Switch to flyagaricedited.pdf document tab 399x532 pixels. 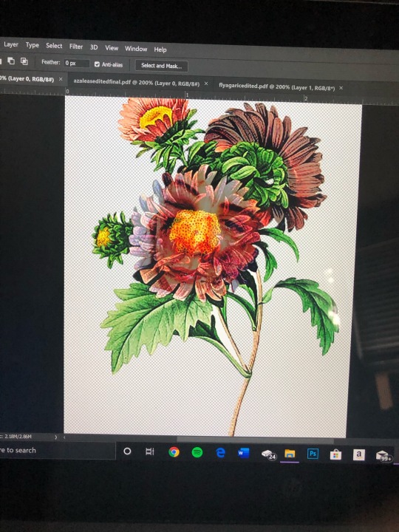pos(277,86)
